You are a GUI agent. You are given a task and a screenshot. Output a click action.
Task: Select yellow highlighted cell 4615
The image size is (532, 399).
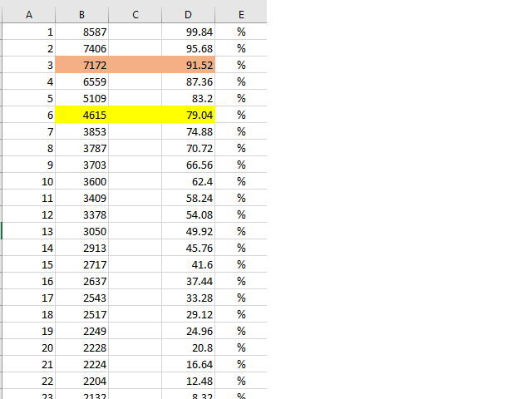click(81, 115)
